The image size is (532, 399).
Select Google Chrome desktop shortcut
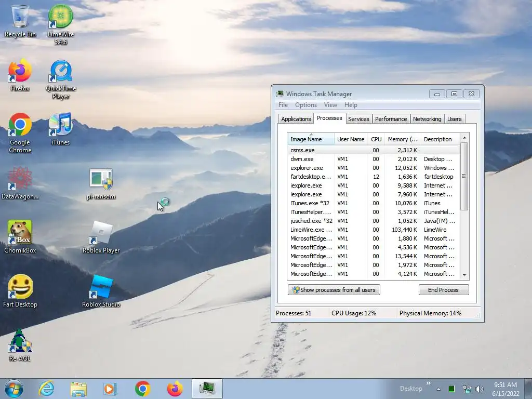(20, 133)
